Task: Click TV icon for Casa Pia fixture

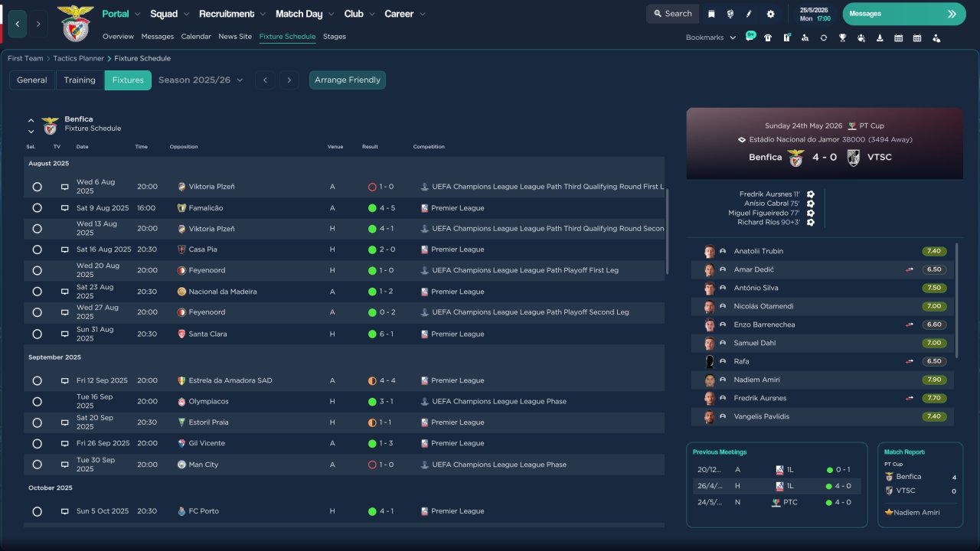Action: [65, 249]
